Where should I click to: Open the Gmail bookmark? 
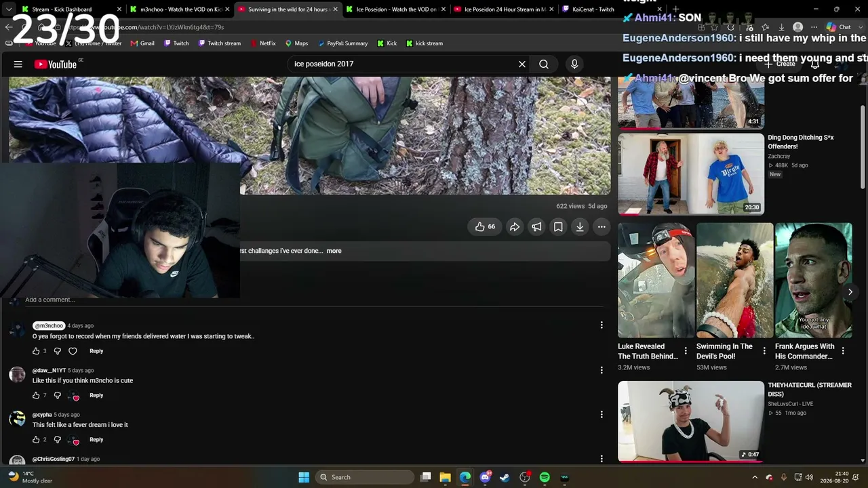click(142, 43)
